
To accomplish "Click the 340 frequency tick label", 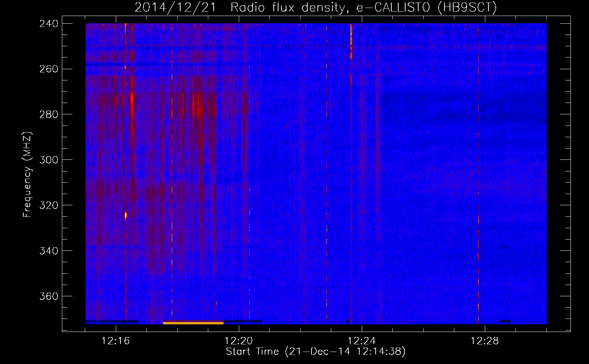I will (49, 251).
